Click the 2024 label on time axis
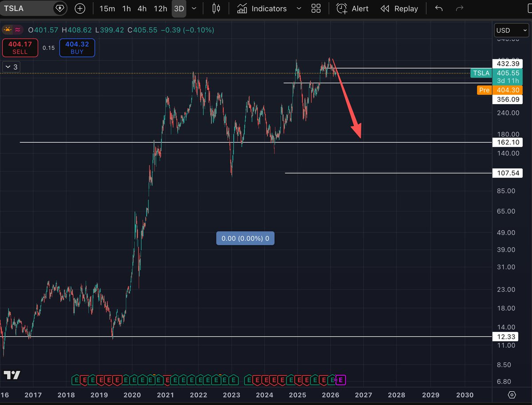The width and height of the screenshot is (532, 405). tap(265, 395)
